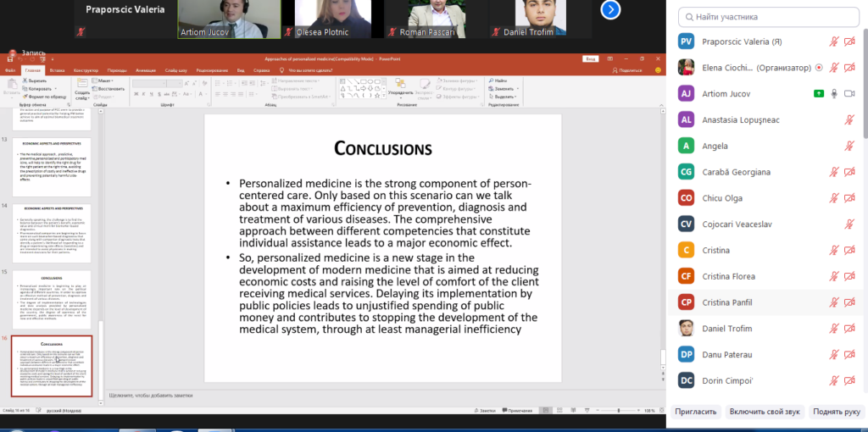The width and height of the screenshot is (868, 432).
Task: Switch to the Анимация ribbon tab
Action: pos(145,70)
